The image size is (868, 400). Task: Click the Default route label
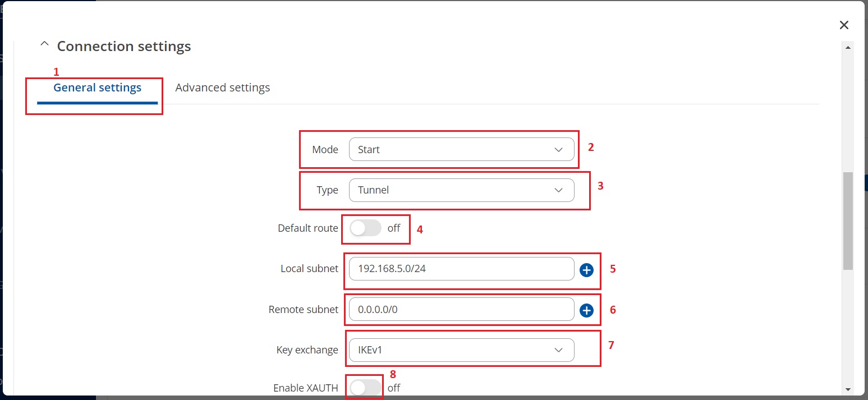coord(307,228)
